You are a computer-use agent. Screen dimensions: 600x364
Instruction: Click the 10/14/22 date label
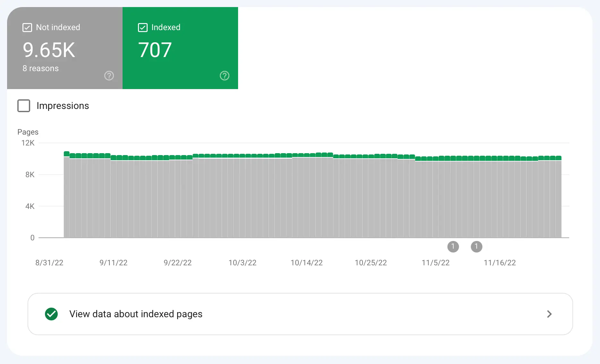(306, 263)
